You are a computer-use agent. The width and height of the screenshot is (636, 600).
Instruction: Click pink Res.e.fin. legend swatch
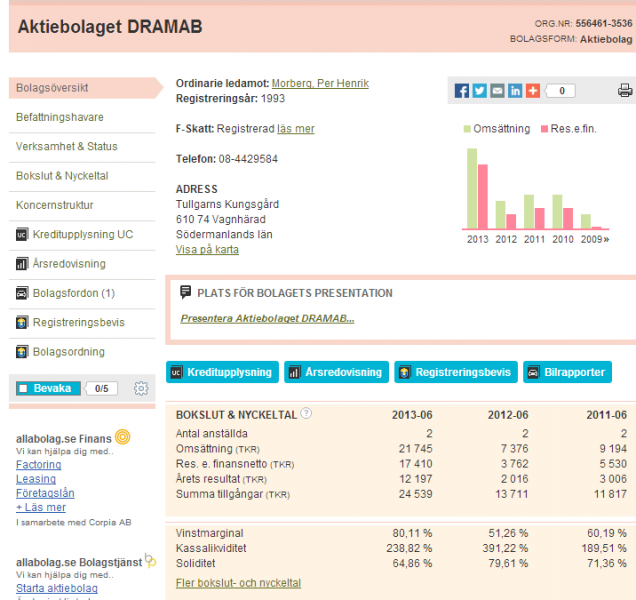click(x=544, y=129)
